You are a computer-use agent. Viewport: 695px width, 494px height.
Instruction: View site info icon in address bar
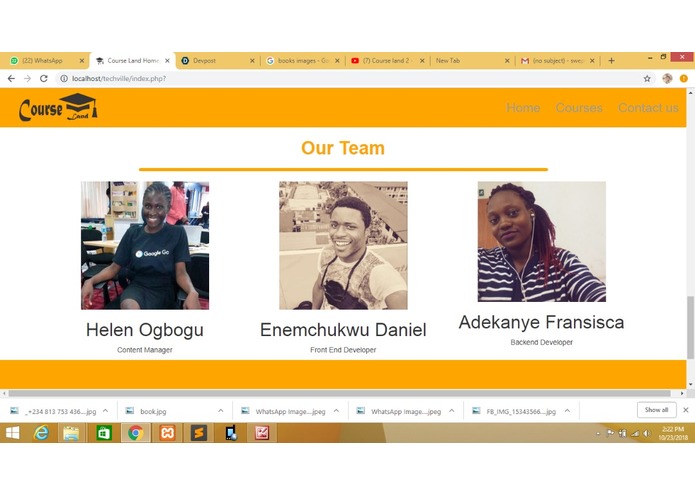(x=64, y=78)
